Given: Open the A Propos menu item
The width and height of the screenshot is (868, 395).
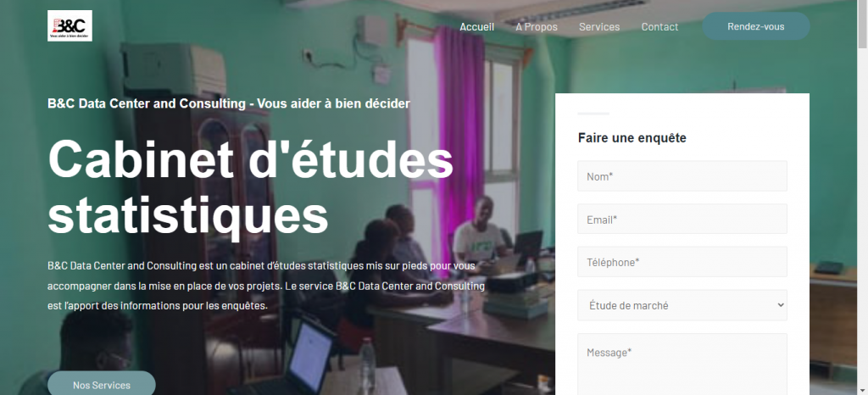Looking at the screenshot, I should tap(537, 26).
